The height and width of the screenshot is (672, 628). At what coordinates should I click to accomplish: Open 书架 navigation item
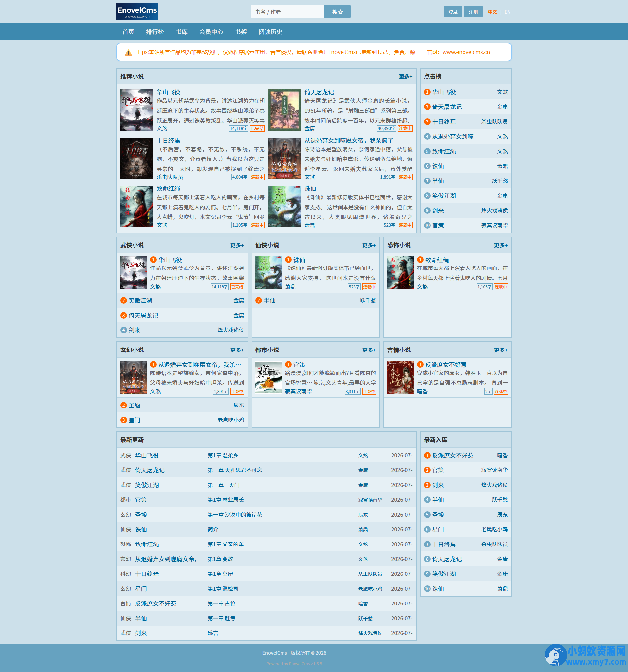(x=241, y=31)
